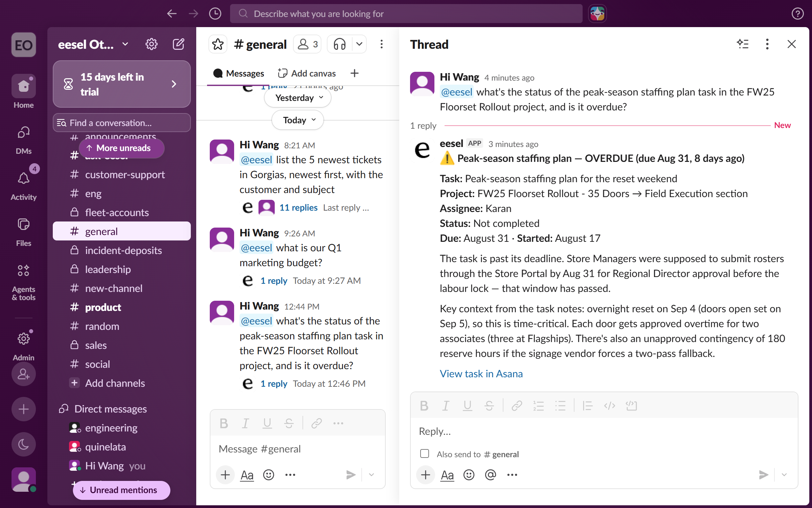Open thread summarize sparkle list icon
The width and height of the screenshot is (812, 508).
[x=743, y=44]
